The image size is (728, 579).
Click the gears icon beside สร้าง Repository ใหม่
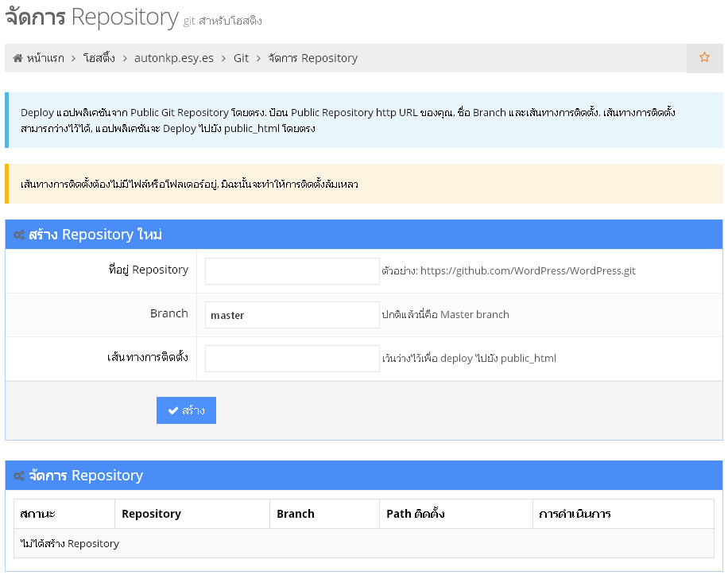tap(19, 235)
